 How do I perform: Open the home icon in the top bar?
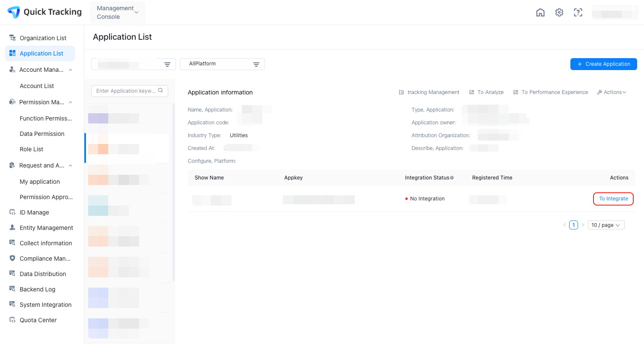pos(540,12)
